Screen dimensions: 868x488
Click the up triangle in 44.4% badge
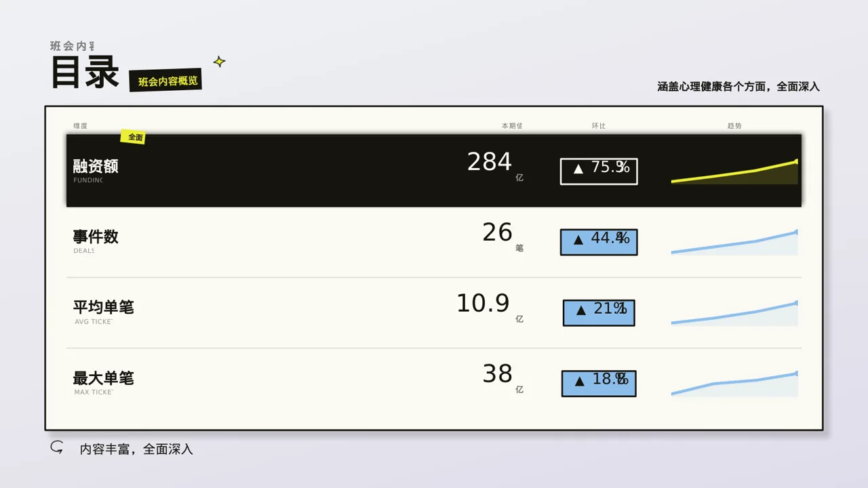(578, 239)
